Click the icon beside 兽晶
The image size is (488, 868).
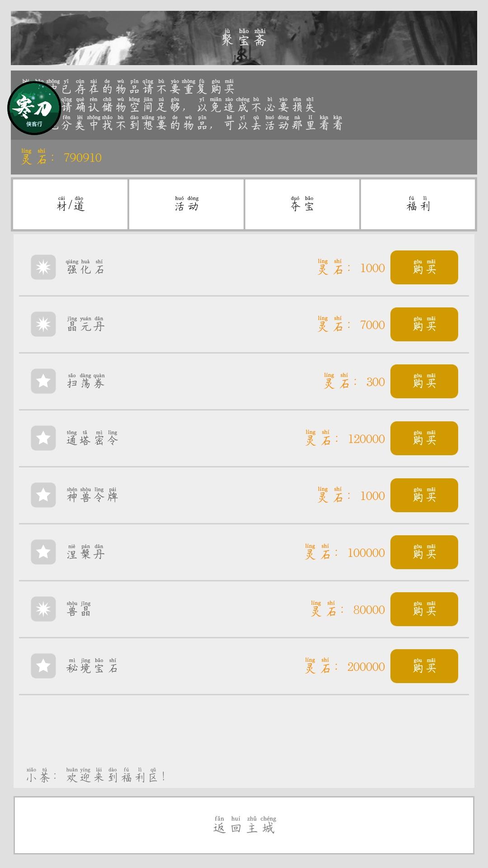(x=43, y=609)
